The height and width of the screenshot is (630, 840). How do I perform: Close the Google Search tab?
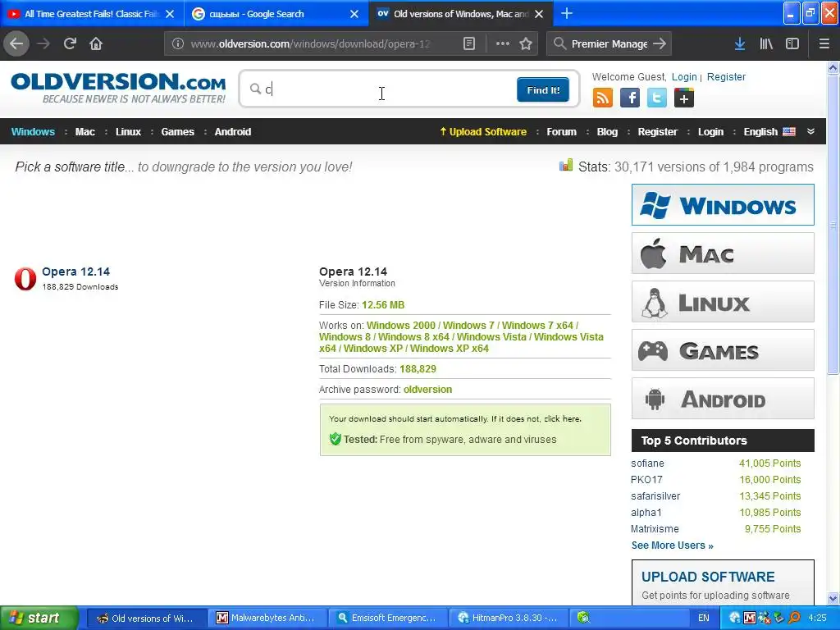[x=354, y=14]
